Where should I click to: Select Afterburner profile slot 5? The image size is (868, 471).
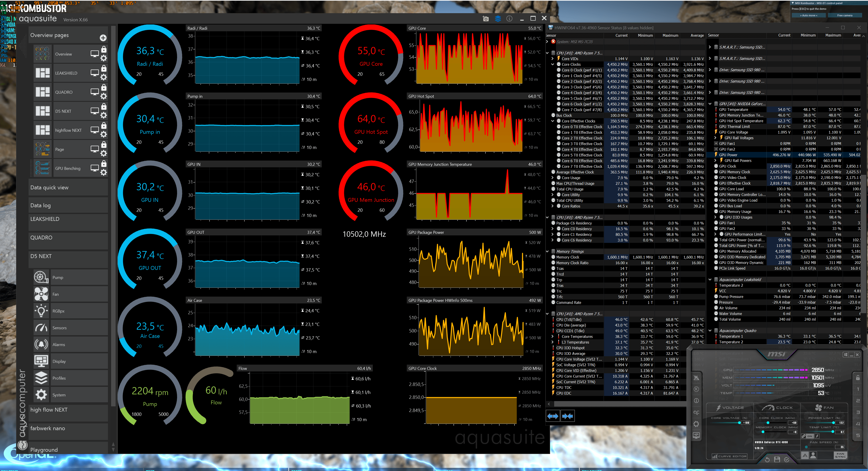pos(858,435)
